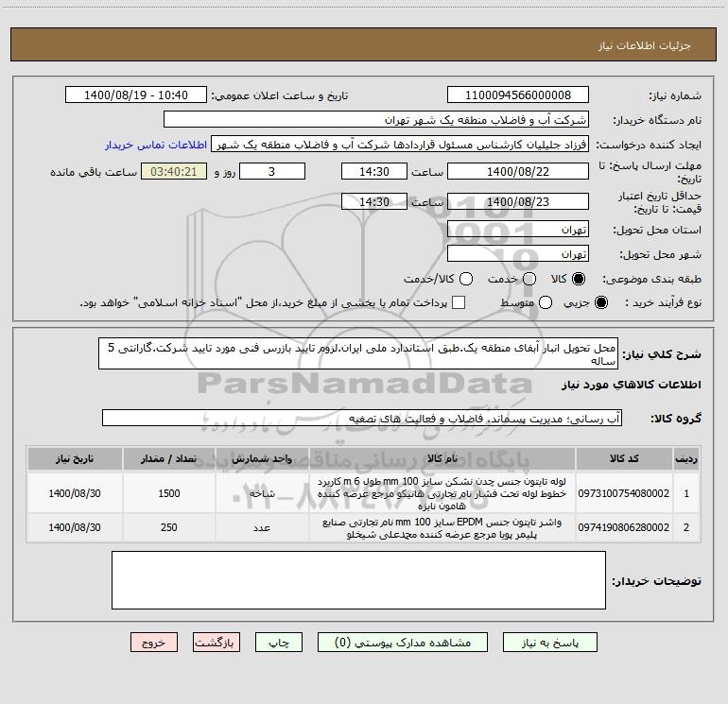This screenshot has width=728, height=704.
Task: Open the اطلاعات تماس خریدار link
Action: [x=156, y=145]
